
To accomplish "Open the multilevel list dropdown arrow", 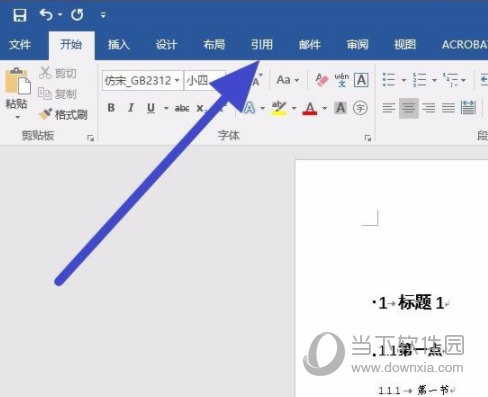I will (x=463, y=80).
